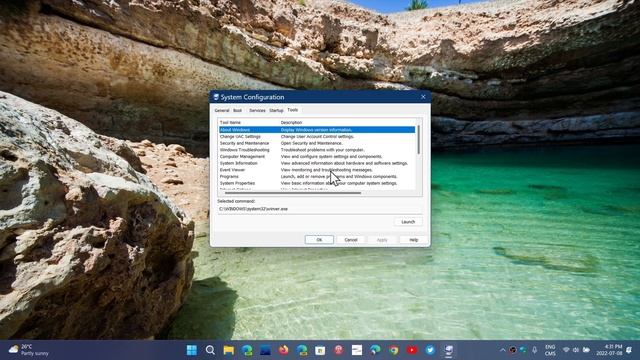Select Security and Maintenance row
This screenshot has width=640, height=360.
[x=317, y=143]
